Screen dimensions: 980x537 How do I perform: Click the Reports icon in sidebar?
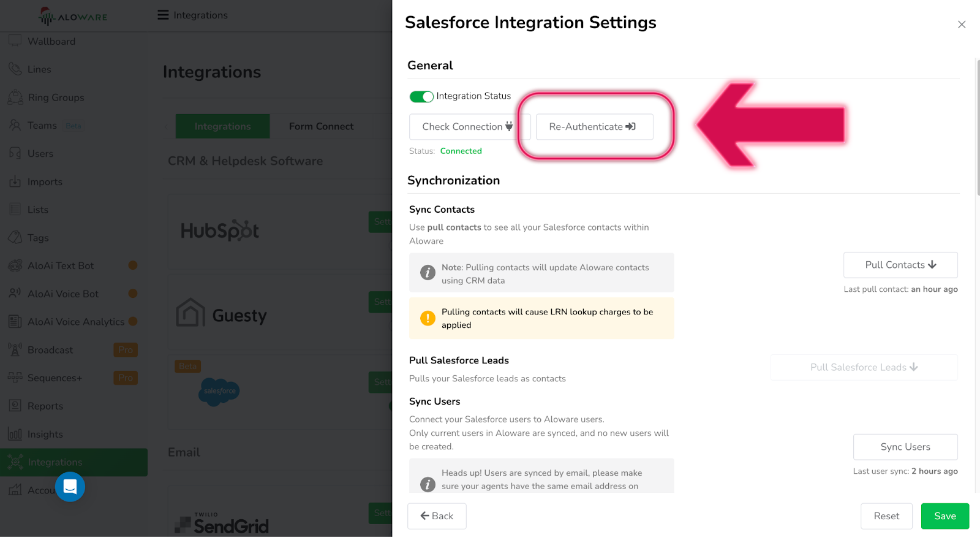[x=15, y=405]
